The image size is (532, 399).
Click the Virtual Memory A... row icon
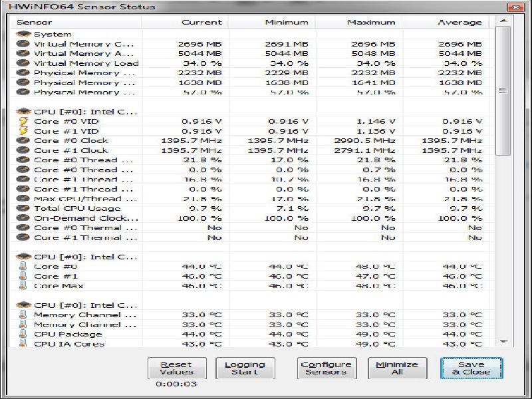point(23,53)
